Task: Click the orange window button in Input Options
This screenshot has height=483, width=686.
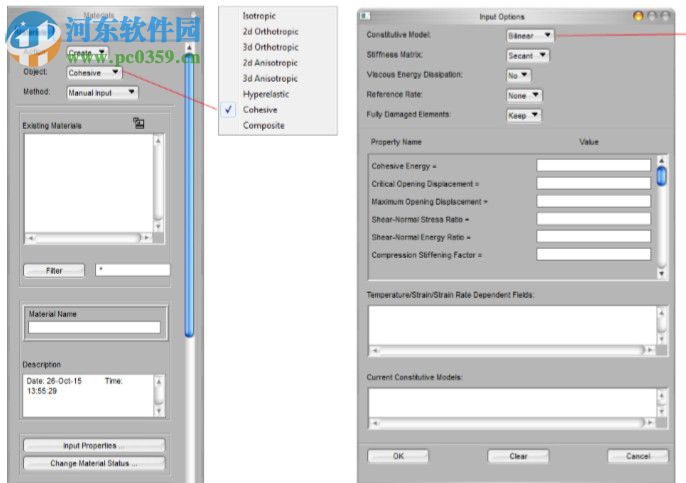Action: 638,16
